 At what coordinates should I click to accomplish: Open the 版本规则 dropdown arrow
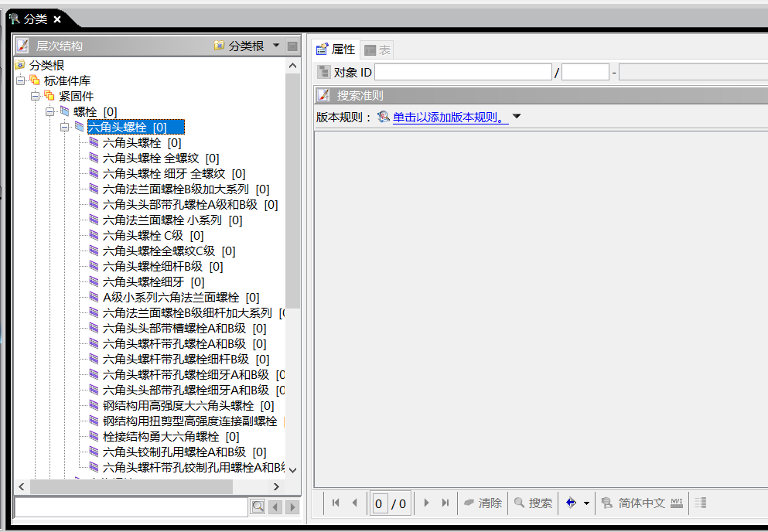coord(517,117)
